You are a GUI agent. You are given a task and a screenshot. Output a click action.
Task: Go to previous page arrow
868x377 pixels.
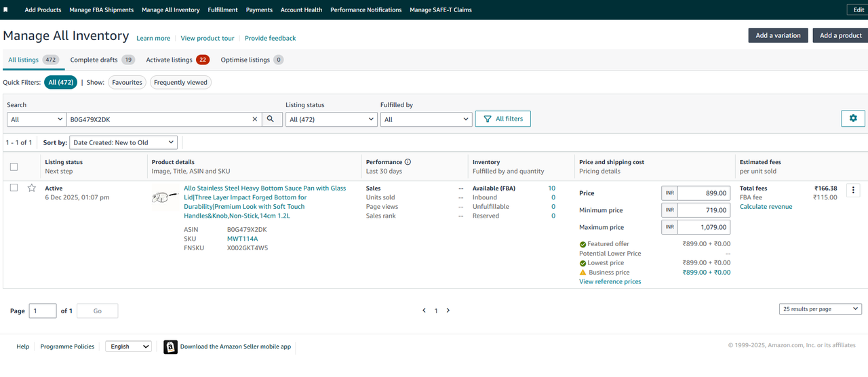click(424, 311)
